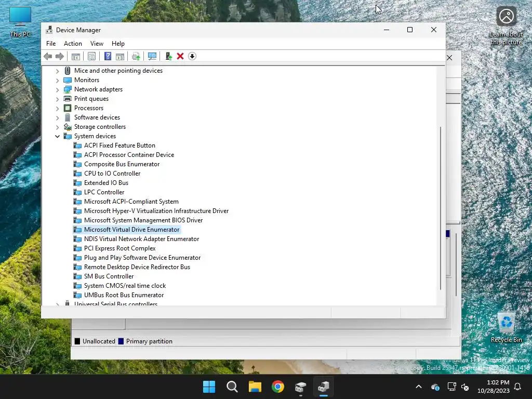Click the Scan for hardware changes monitor icon
532x399 pixels.
pos(152,56)
